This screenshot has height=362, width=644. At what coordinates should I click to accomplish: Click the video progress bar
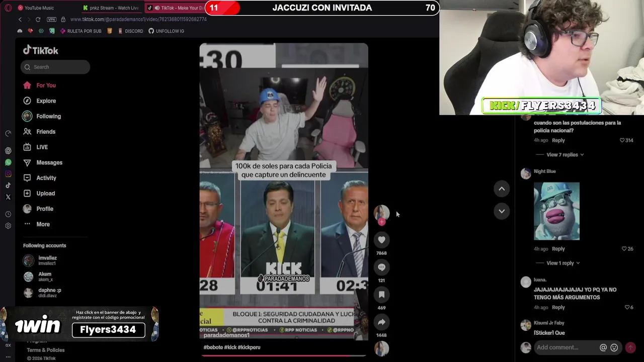[284, 355]
